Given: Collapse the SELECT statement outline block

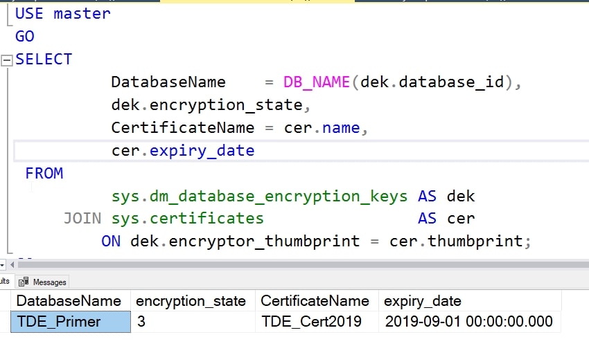Looking at the screenshot, I should pos(8,60).
